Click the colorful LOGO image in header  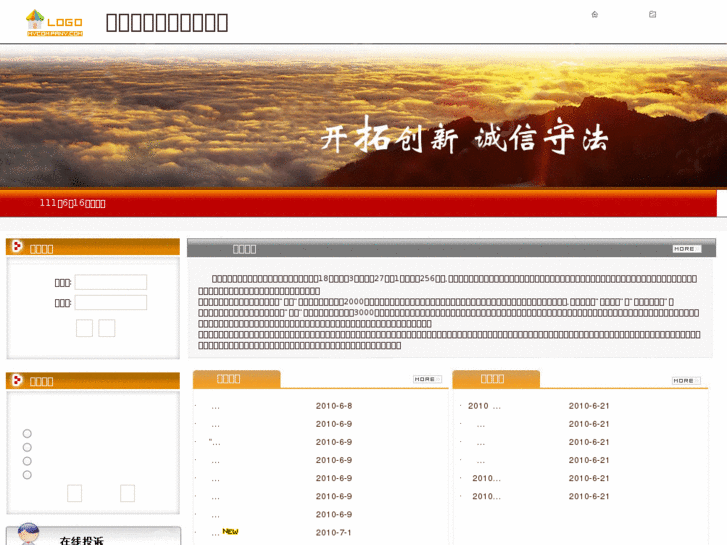click(55, 23)
